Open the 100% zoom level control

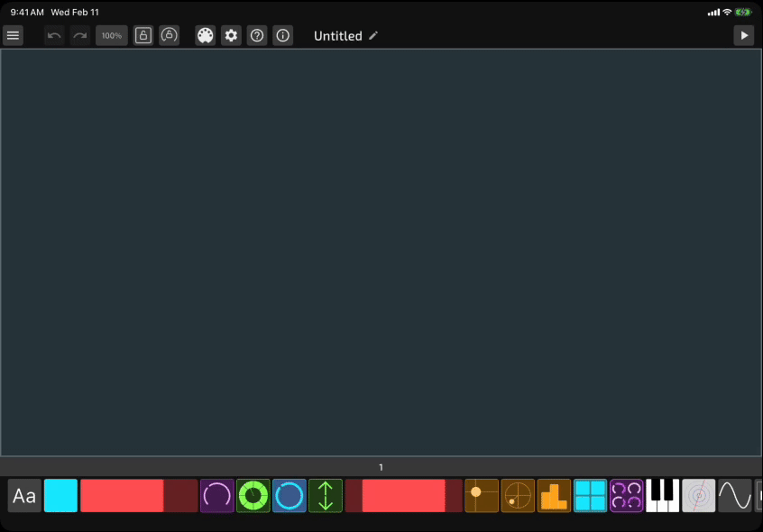click(x=112, y=35)
